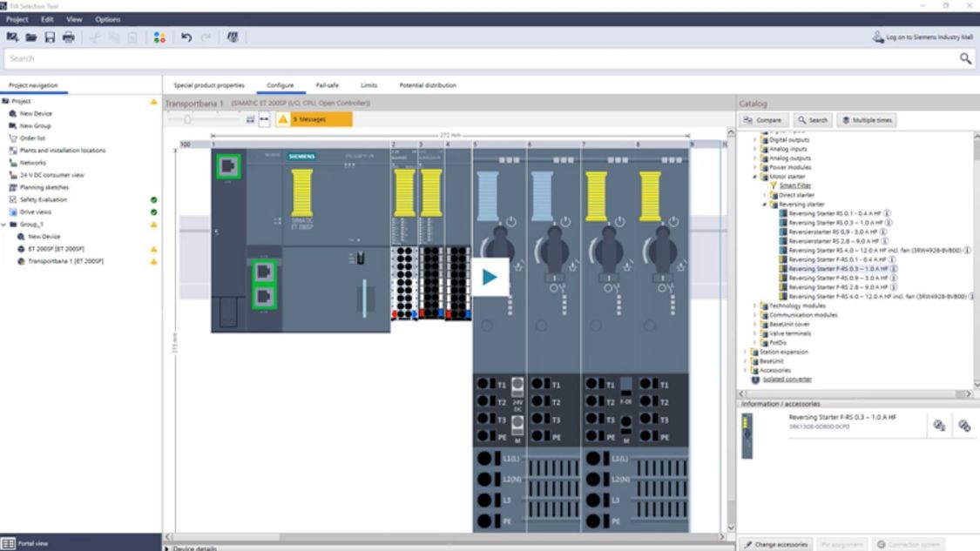Image resolution: width=980 pixels, height=551 pixels.
Task: Click New Group in project navigation
Action: [35, 125]
